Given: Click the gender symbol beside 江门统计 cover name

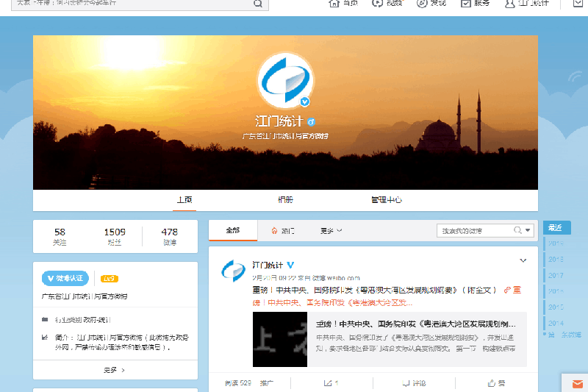Looking at the screenshot, I should point(311,122).
